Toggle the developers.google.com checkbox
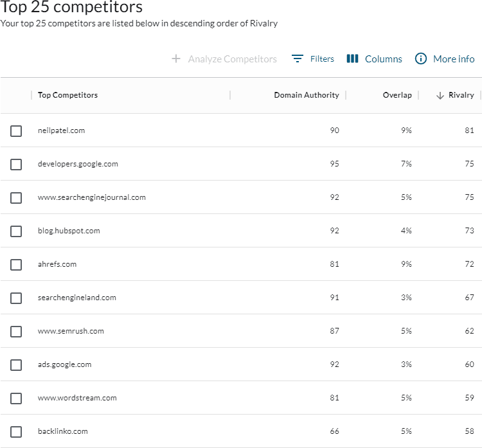 coord(16,165)
